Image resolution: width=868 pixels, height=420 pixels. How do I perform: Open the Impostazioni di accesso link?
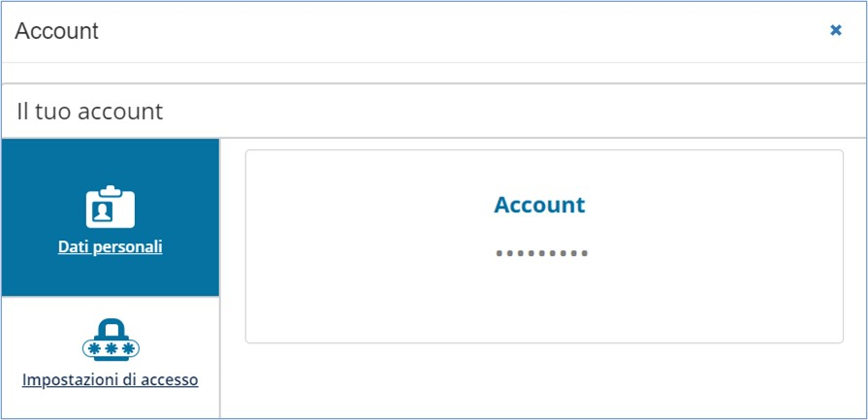pyautogui.click(x=111, y=380)
